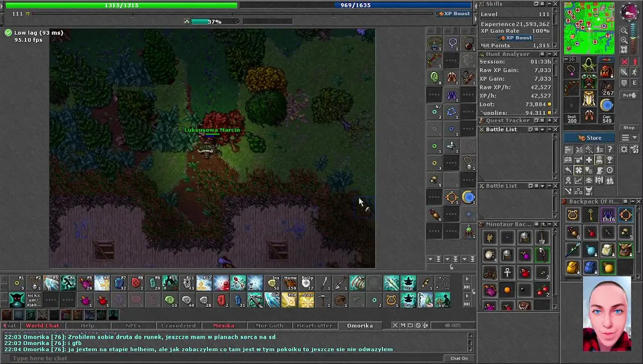Zoom out the minimap

[x=624, y=30]
